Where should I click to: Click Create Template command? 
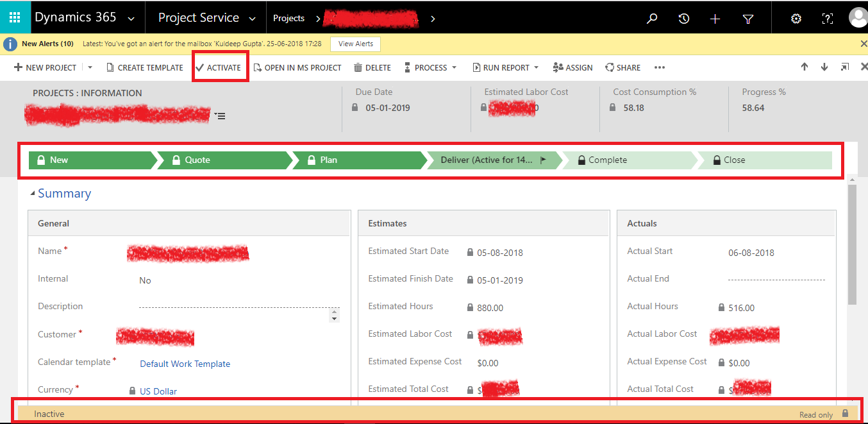coord(144,67)
